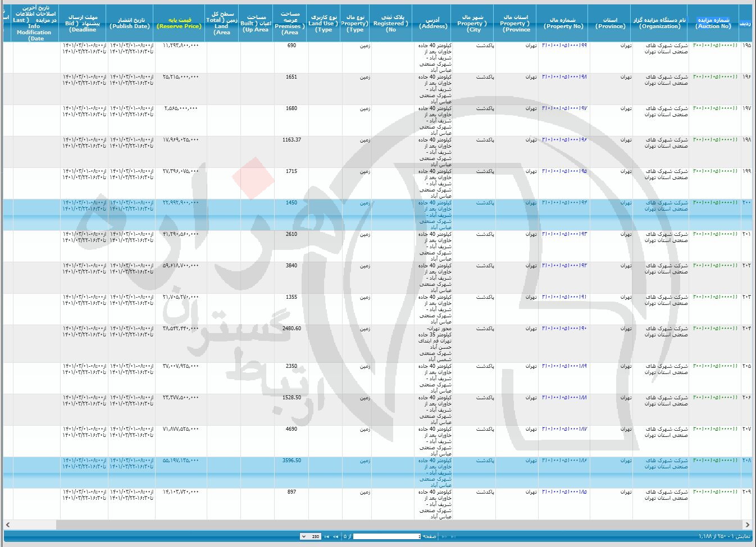Open green auction number in the 1450 area row
The height and width of the screenshot is (547, 756).
715,202
